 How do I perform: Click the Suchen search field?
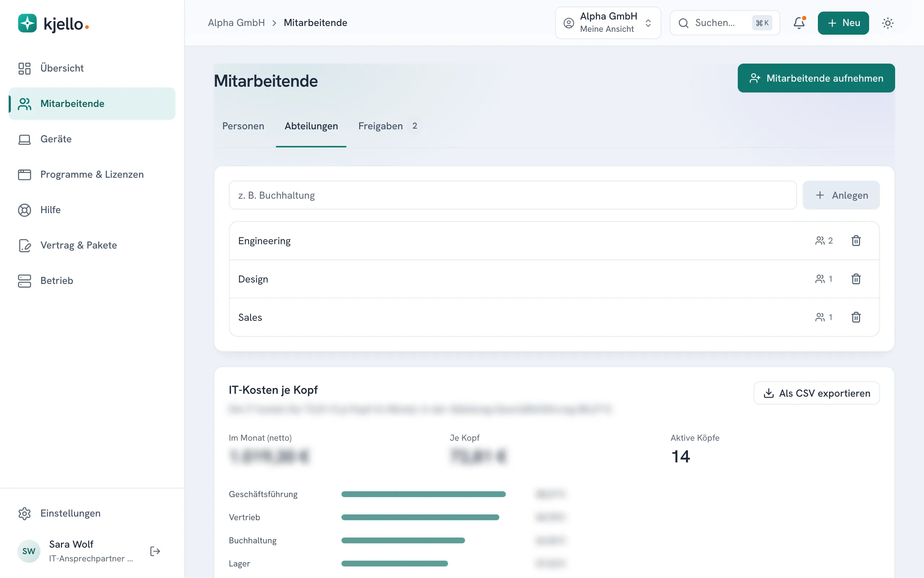pyautogui.click(x=725, y=23)
